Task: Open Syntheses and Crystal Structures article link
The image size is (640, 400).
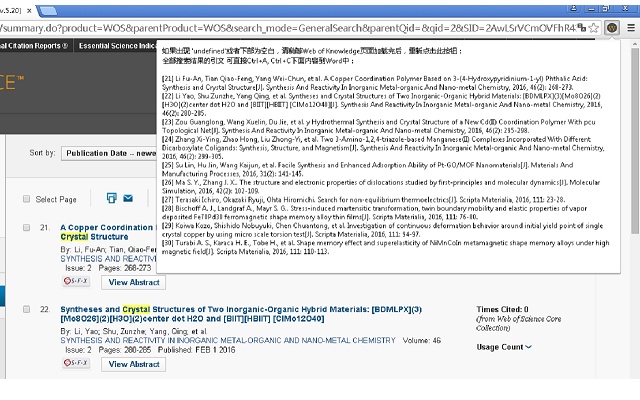Action: tap(241, 314)
